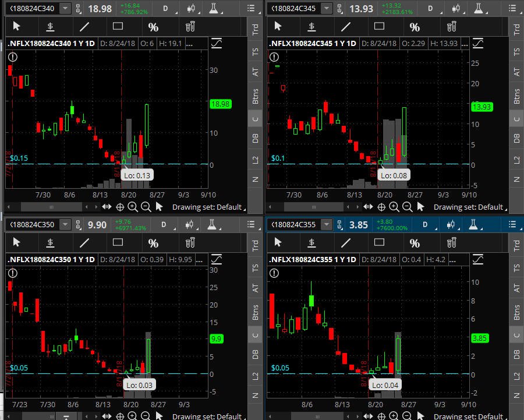
Task: Open the Drawing set: Default dropdown in C340
Action: (x=209, y=207)
